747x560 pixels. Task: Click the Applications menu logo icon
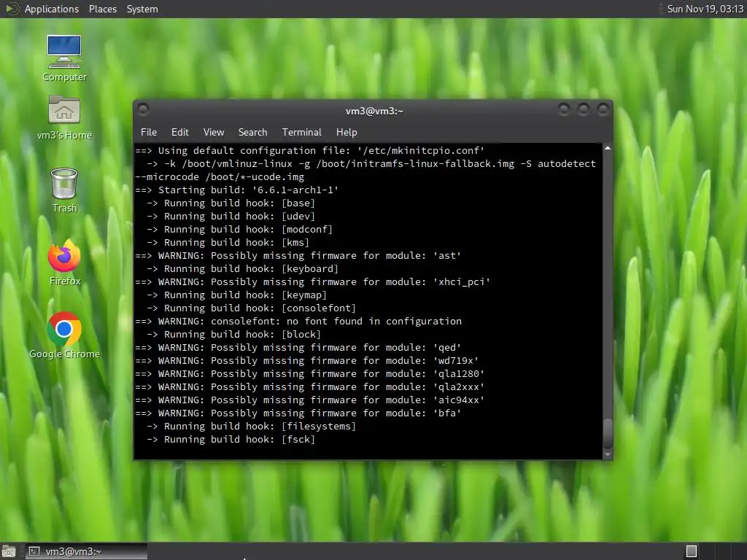click(x=12, y=9)
